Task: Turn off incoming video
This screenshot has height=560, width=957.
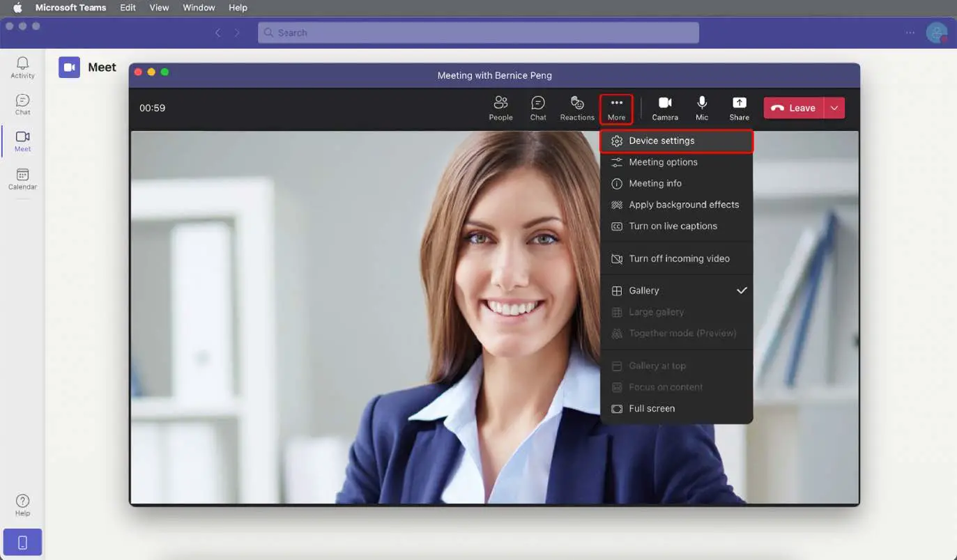Action: [676, 258]
